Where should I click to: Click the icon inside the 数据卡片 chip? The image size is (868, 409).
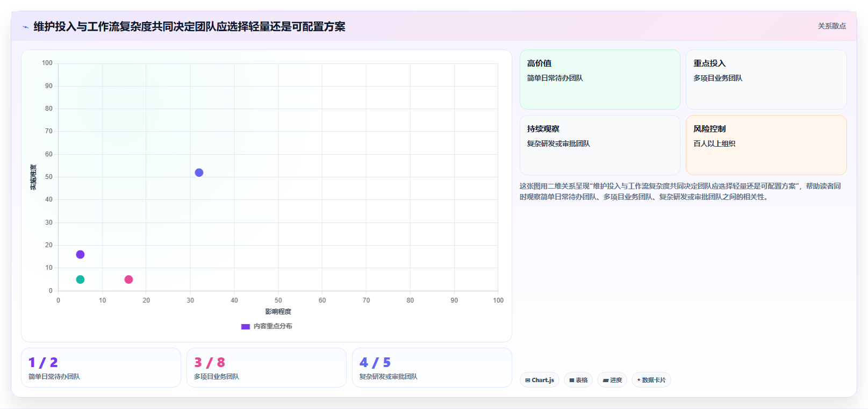(x=639, y=380)
